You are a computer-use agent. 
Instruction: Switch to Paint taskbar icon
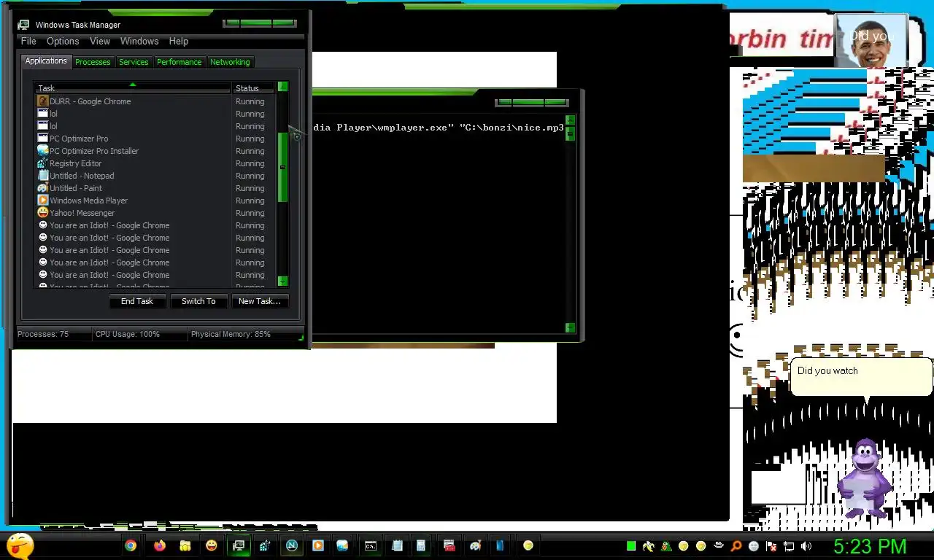pos(476,545)
